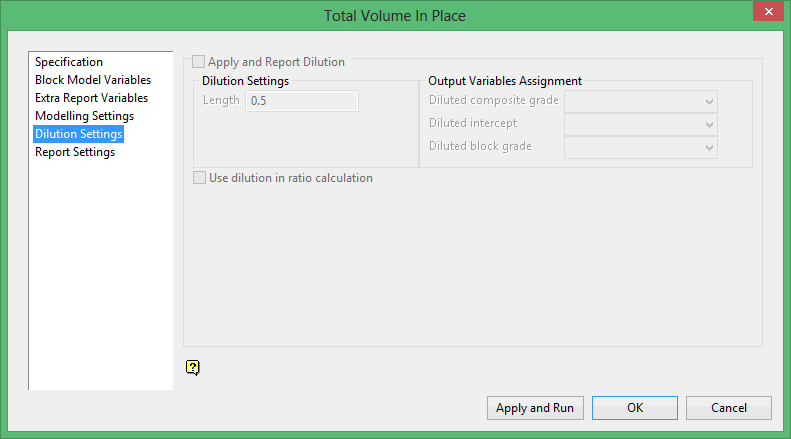This screenshot has height=439, width=791.
Task: Confirm with the OK button
Action: point(635,408)
